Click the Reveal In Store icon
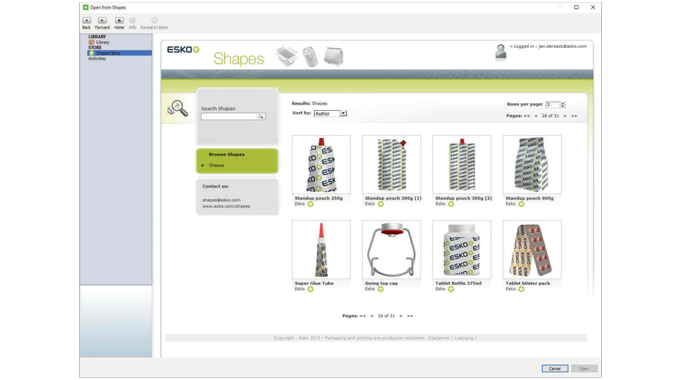The image size is (680, 380). point(154,20)
